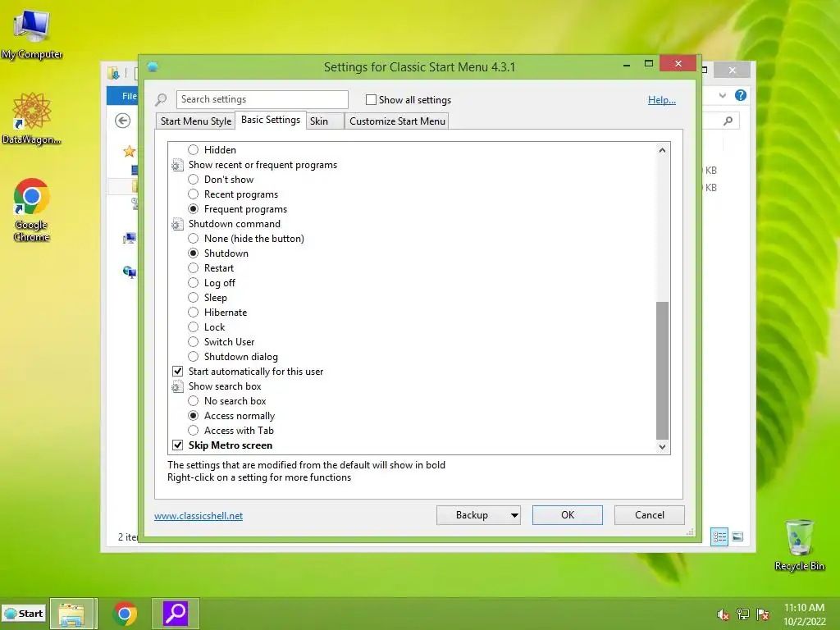Choose Access with Tab option
The width and height of the screenshot is (840, 630).
point(194,430)
